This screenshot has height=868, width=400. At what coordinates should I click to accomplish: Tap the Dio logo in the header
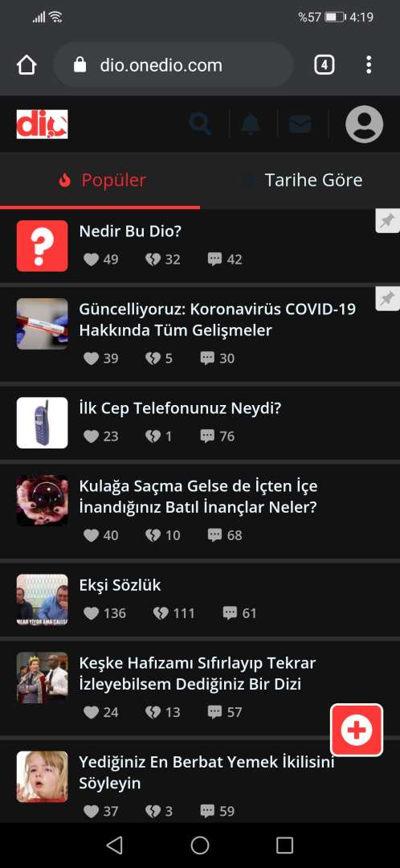coord(42,124)
